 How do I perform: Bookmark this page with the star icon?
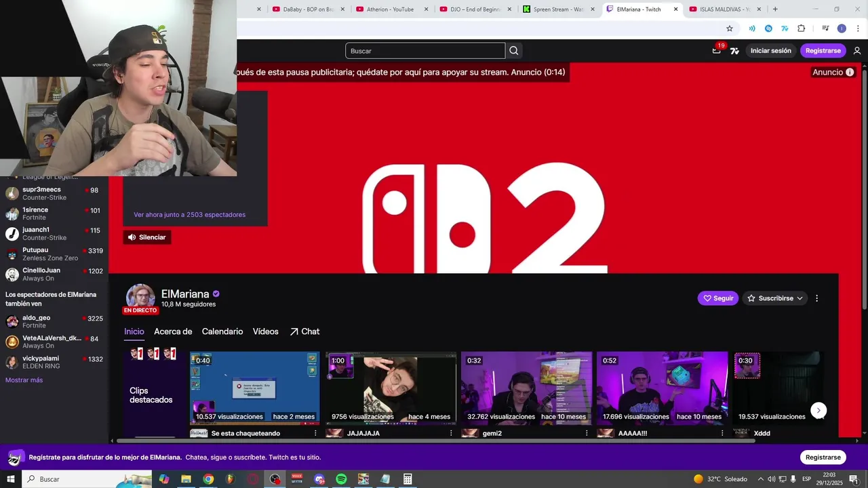(x=730, y=28)
